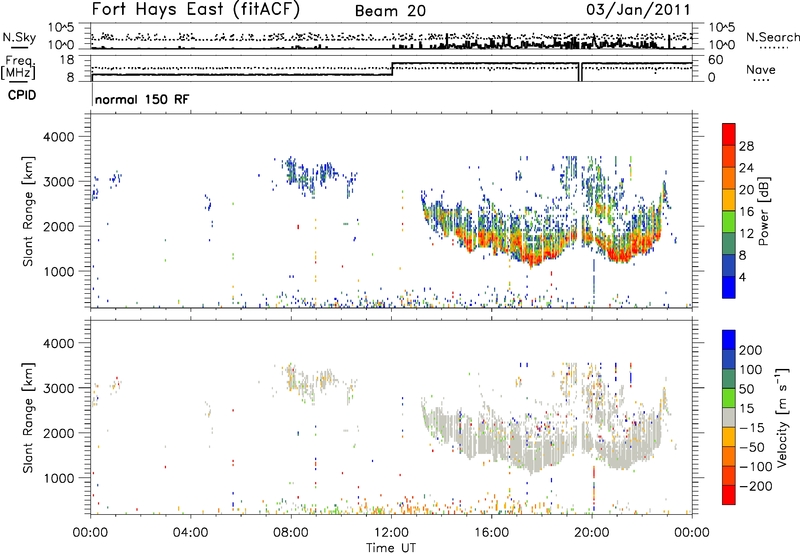The height and width of the screenshot is (554, 800).
Task: Click the '24' value on Power colorbar
Action: point(746,168)
